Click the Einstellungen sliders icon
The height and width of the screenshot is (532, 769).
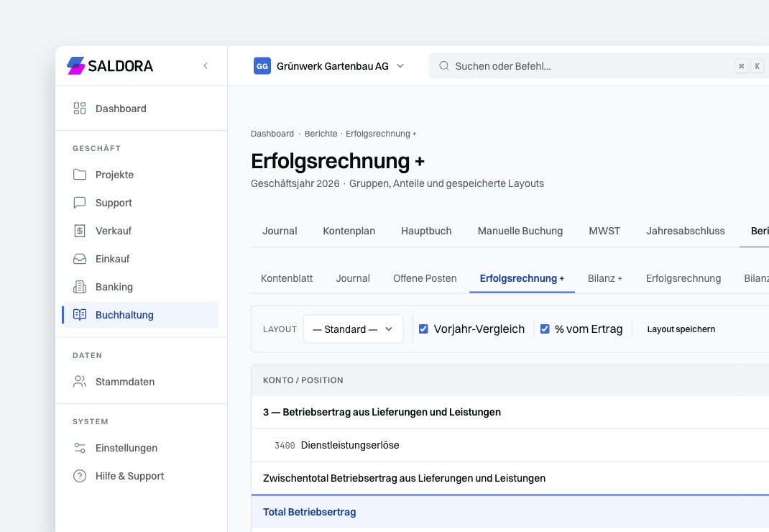click(x=80, y=448)
